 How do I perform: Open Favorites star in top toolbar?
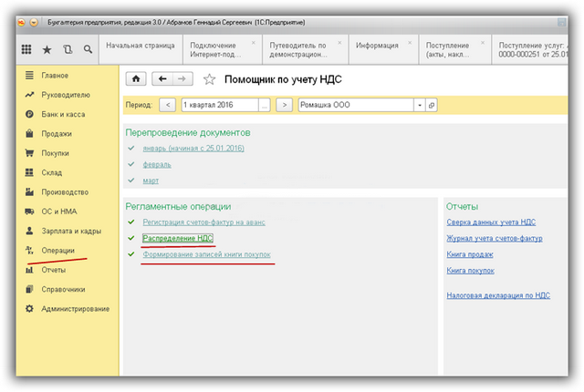tap(47, 49)
